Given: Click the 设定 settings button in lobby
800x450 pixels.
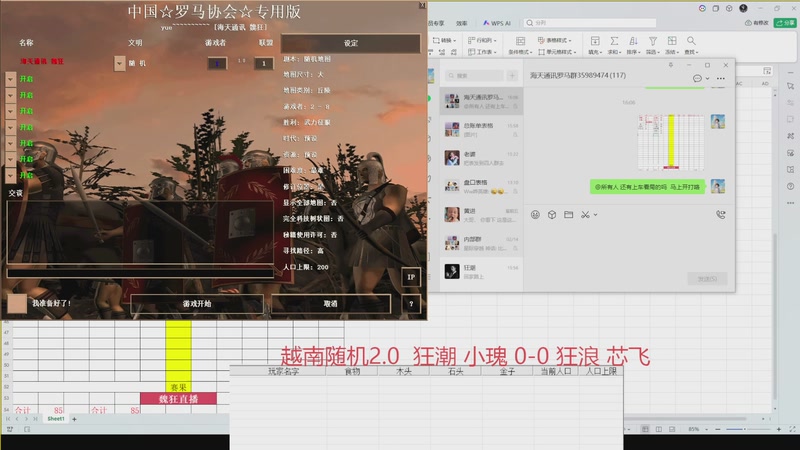Looking at the screenshot, I should point(351,43).
